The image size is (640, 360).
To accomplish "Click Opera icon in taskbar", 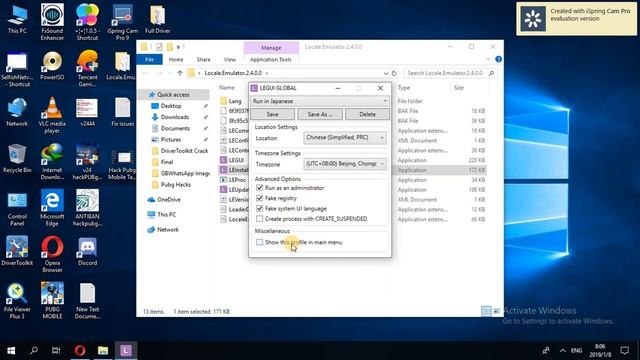I will tap(80, 350).
